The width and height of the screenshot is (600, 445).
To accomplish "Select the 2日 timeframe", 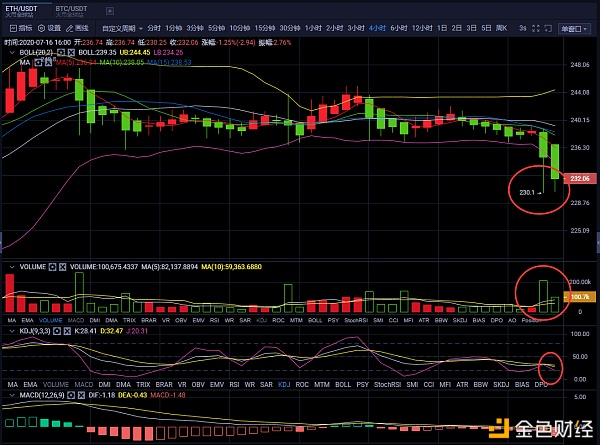I will [x=457, y=28].
